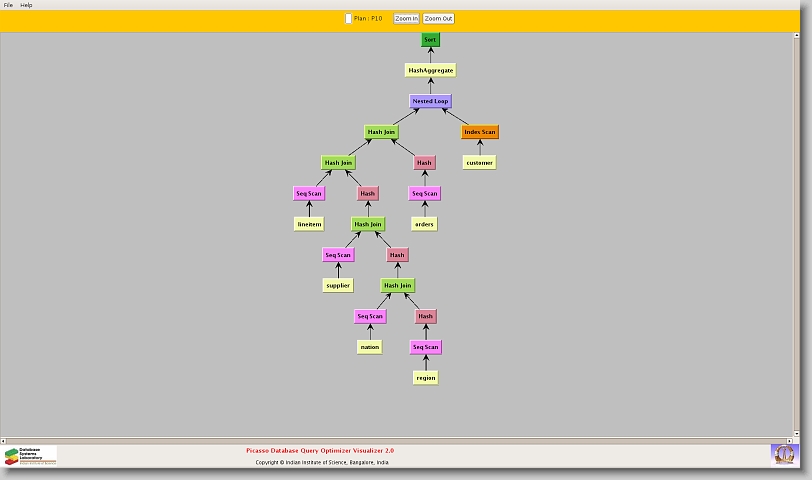
Task: Open the Help menu
Action: tap(27, 5)
